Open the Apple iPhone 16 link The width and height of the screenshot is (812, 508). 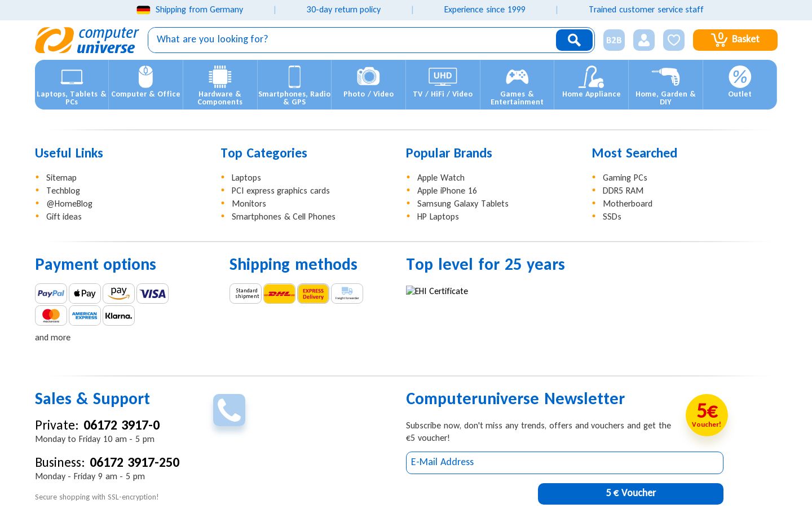[447, 191]
